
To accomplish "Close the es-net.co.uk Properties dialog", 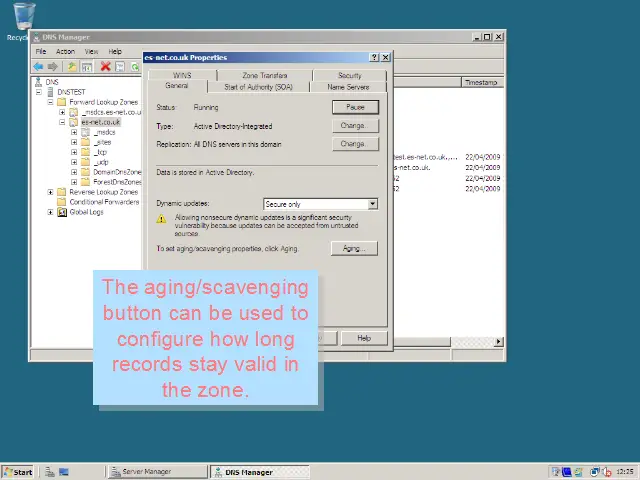I will [385, 57].
